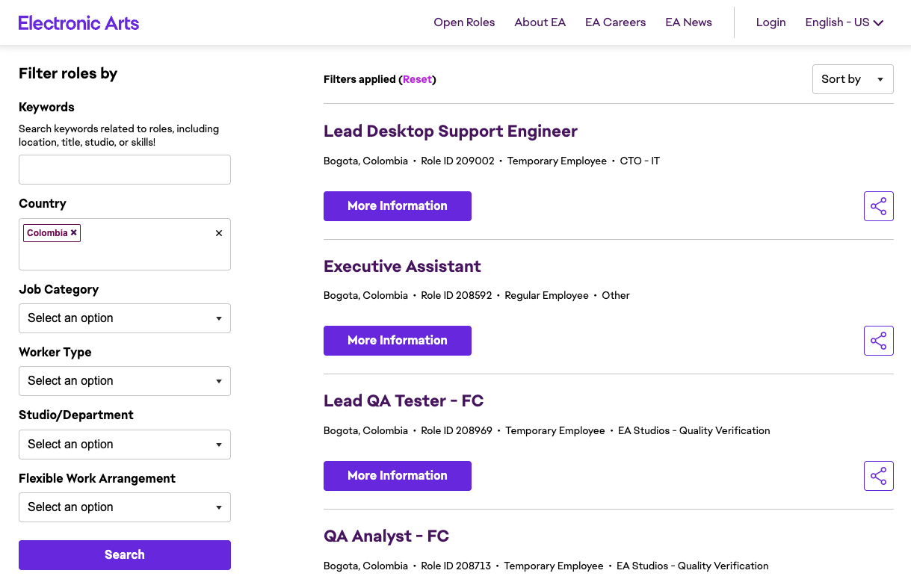Image resolution: width=911 pixels, height=588 pixels.
Task: Reset the applied filters
Action: [x=417, y=79]
